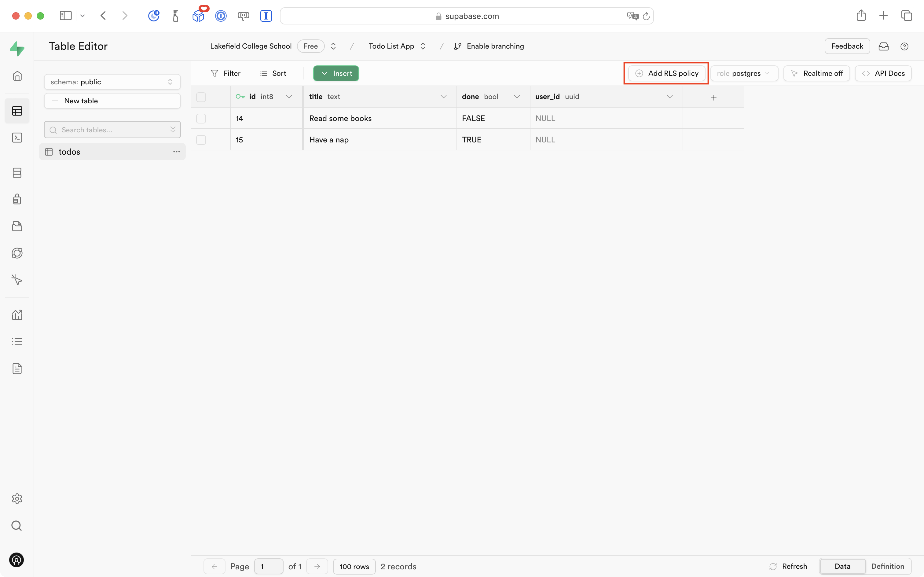Image resolution: width=924 pixels, height=577 pixels.
Task: Select the todos table in sidebar
Action: click(x=69, y=152)
